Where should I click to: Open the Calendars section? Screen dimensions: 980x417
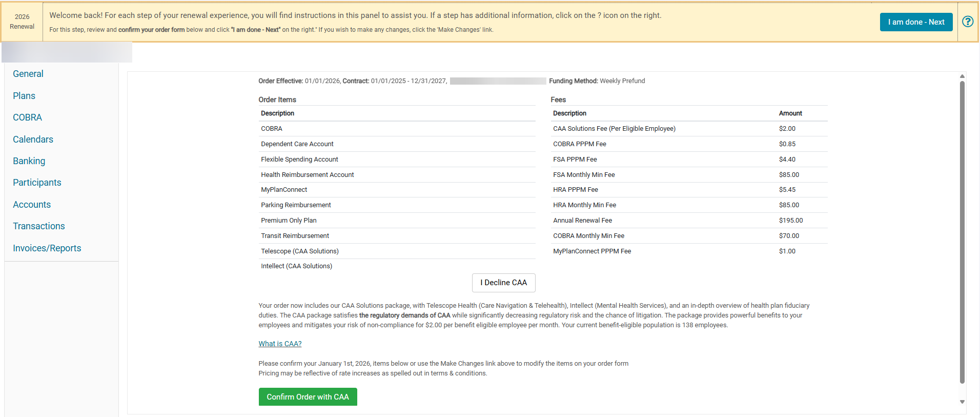[x=33, y=140]
